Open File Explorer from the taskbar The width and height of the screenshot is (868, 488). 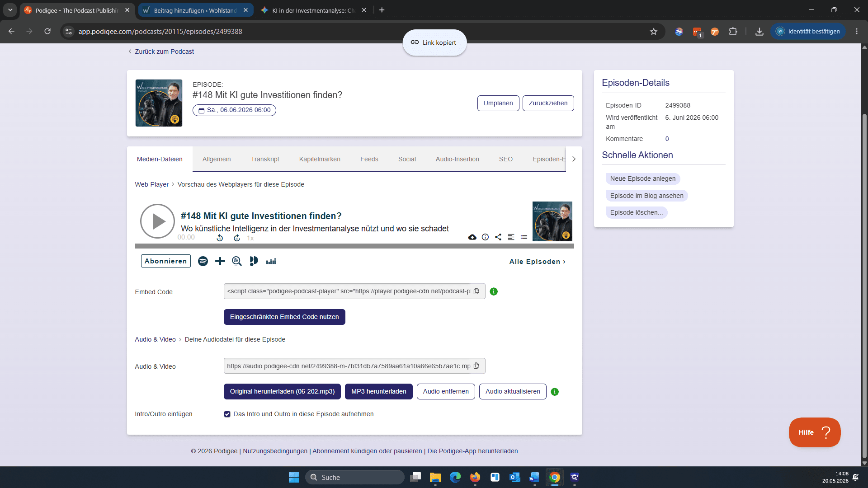[435, 477]
